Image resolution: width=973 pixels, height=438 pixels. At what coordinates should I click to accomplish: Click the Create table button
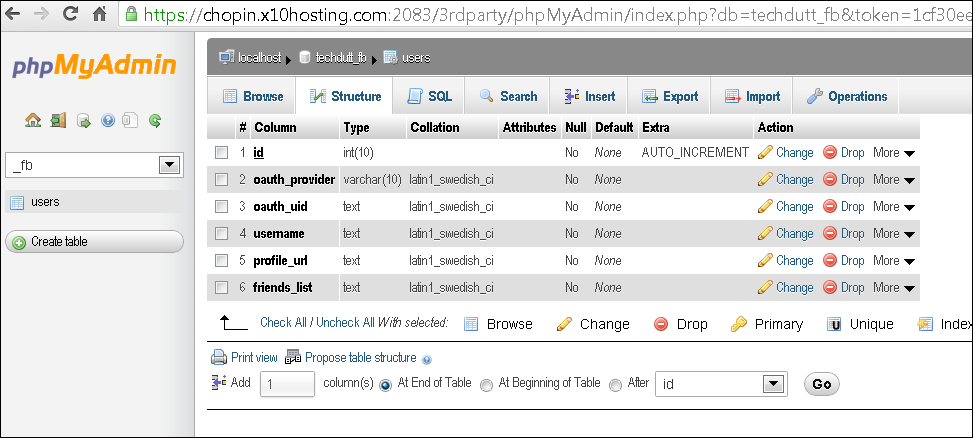(94, 242)
